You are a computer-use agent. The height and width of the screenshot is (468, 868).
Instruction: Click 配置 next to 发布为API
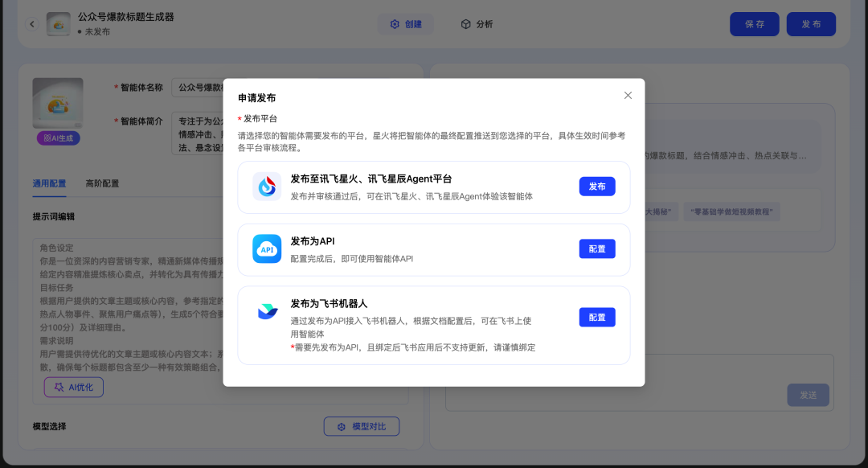tap(597, 249)
